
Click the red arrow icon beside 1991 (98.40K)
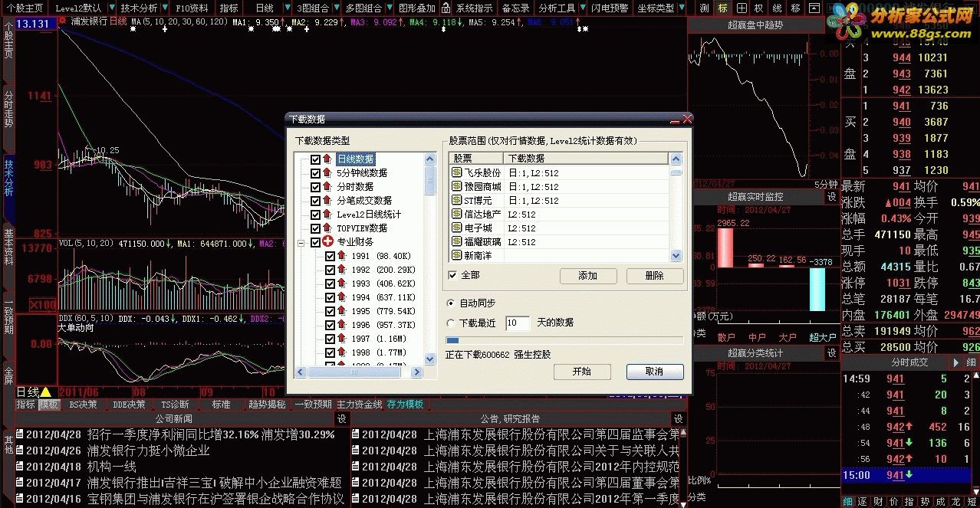(342, 256)
